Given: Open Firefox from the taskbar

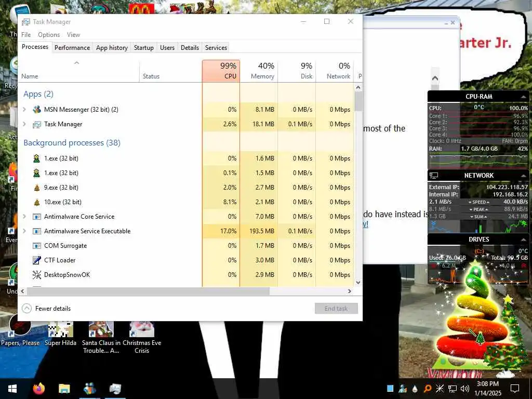Looking at the screenshot, I should pos(38,388).
